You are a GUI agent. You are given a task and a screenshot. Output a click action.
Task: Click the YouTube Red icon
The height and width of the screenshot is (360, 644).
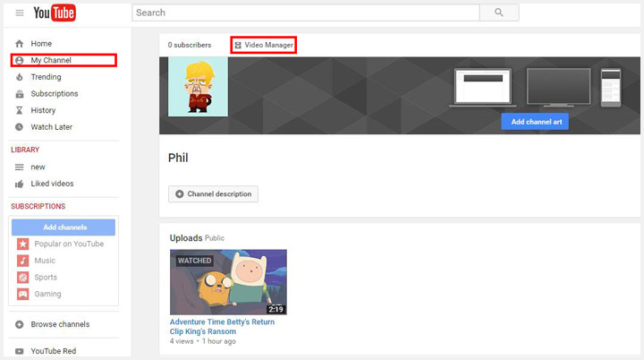20,351
